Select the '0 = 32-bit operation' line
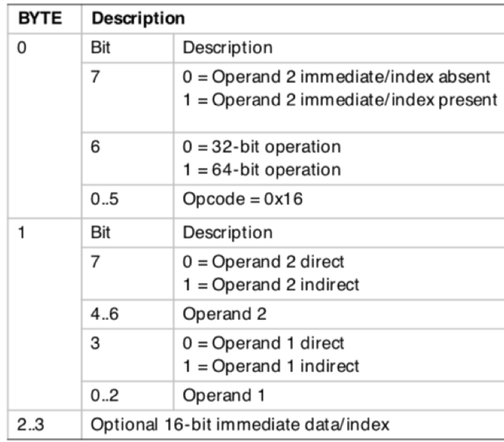 point(262,147)
